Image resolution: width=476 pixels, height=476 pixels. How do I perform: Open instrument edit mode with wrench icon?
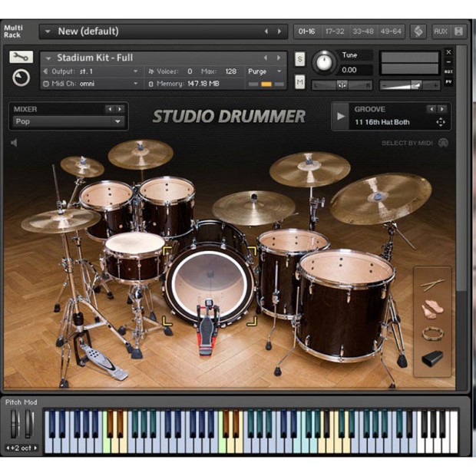(x=21, y=57)
